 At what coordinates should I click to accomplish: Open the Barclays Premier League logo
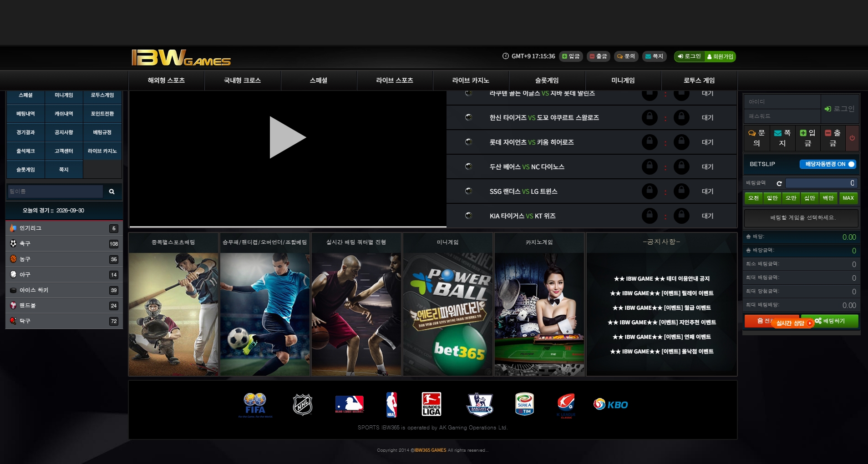coord(480,404)
